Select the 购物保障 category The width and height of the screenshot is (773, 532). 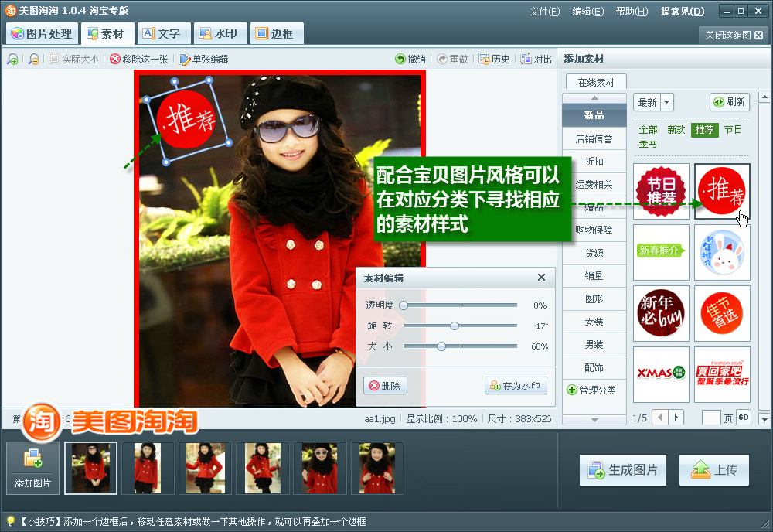tap(594, 230)
